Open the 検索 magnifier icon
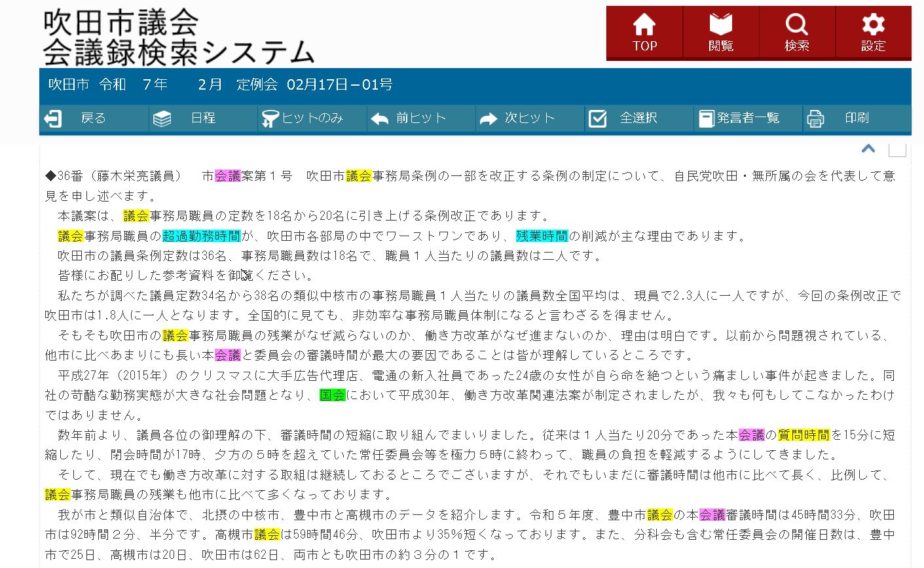924x568 pixels. click(797, 33)
